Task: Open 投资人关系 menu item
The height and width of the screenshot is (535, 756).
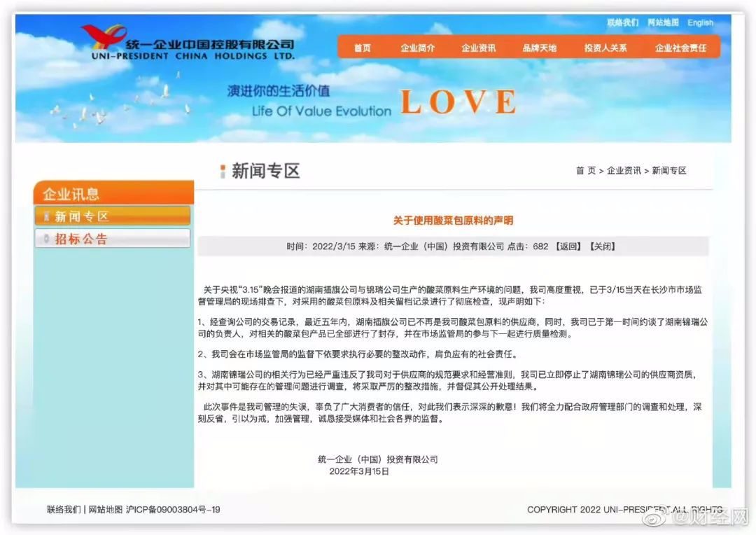Action: [x=605, y=48]
